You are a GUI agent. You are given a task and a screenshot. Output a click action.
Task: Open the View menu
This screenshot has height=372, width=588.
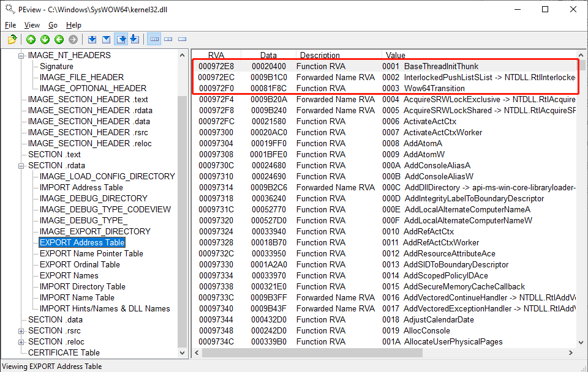point(32,25)
